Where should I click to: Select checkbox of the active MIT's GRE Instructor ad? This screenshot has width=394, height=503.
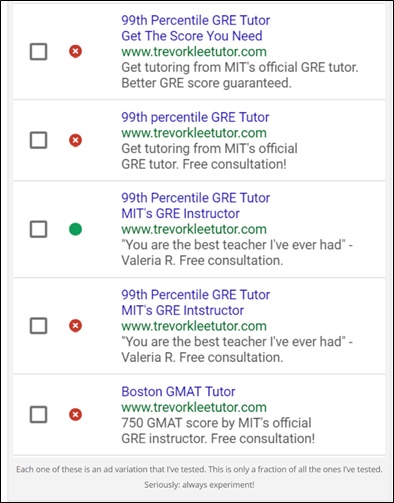coord(38,229)
